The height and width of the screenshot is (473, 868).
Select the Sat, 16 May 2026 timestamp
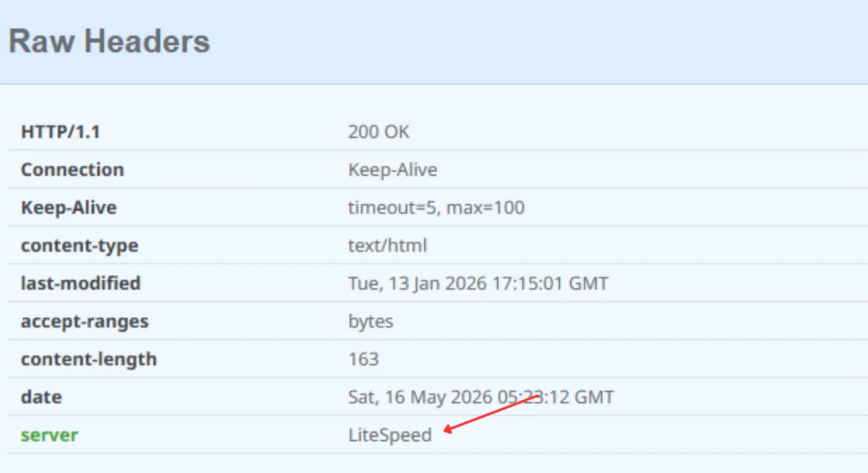(481, 397)
